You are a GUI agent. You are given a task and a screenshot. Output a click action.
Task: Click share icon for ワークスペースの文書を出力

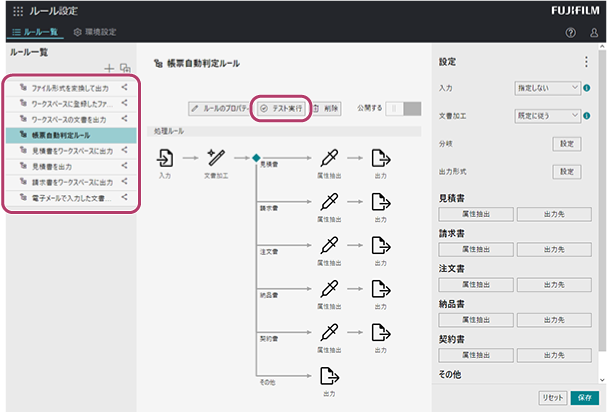[x=124, y=118]
